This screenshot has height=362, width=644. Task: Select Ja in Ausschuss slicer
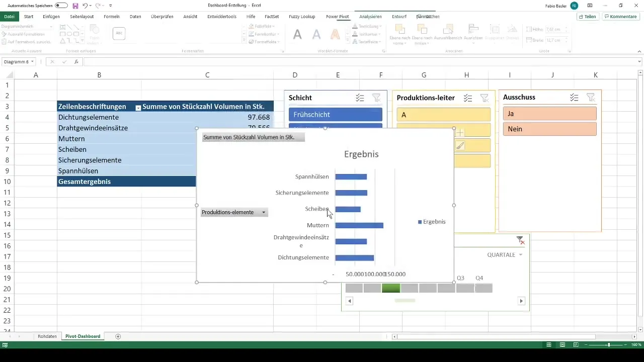pyautogui.click(x=549, y=114)
